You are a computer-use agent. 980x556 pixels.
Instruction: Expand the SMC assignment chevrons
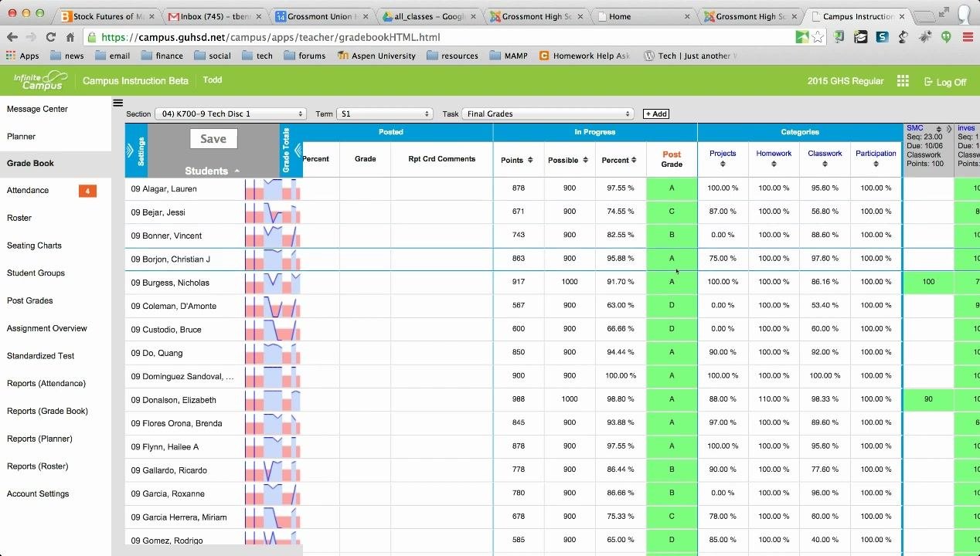click(x=949, y=129)
